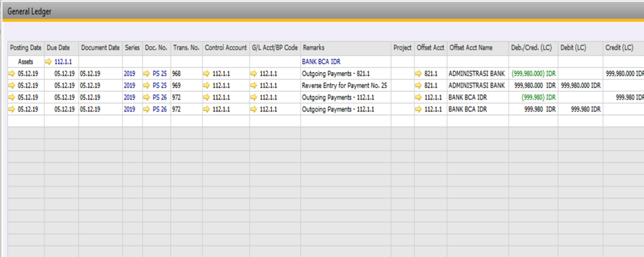Image resolution: width=644 pixels, height=257 pixels.
Task: Open account 112.1.1 link arrow in Assets row
Action: (49, 61)
